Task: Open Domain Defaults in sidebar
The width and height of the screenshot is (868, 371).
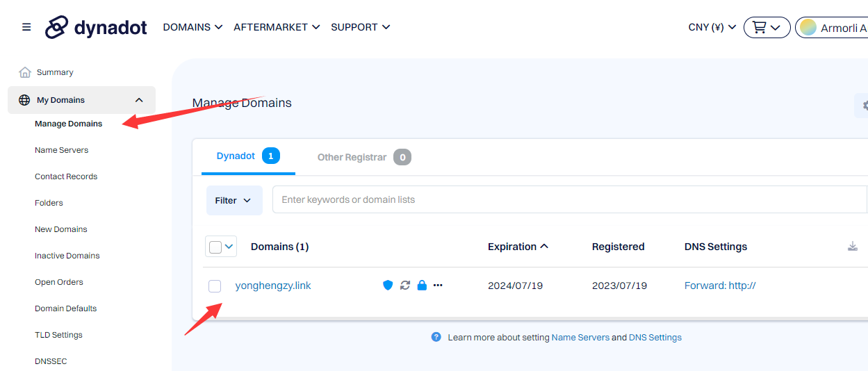Action: pyautogui.click(x=66, y=308)
